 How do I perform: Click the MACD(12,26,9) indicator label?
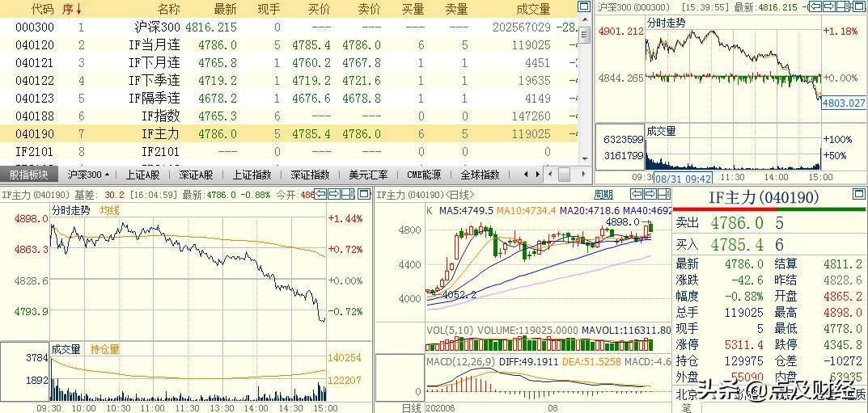[x=461, y=361]
